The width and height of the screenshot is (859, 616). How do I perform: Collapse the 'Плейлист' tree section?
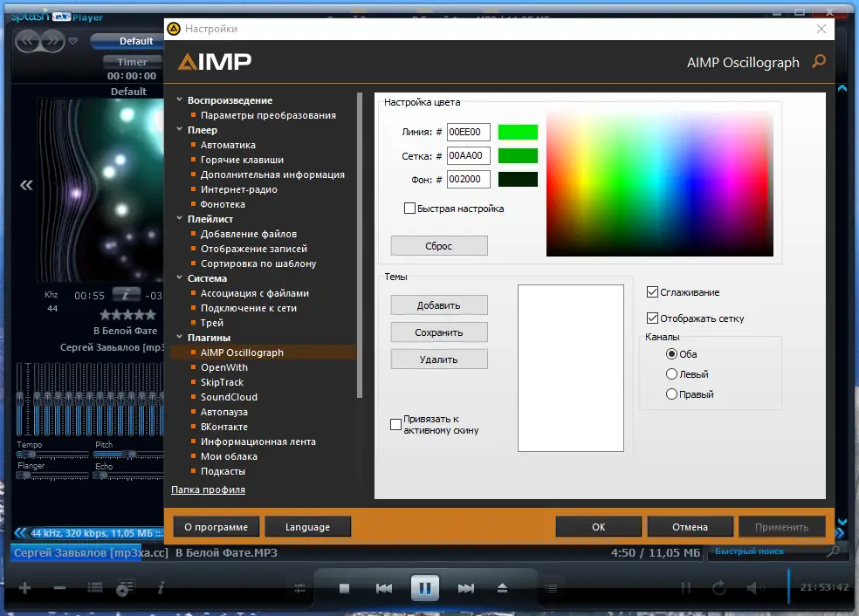(x=179, y=218)
